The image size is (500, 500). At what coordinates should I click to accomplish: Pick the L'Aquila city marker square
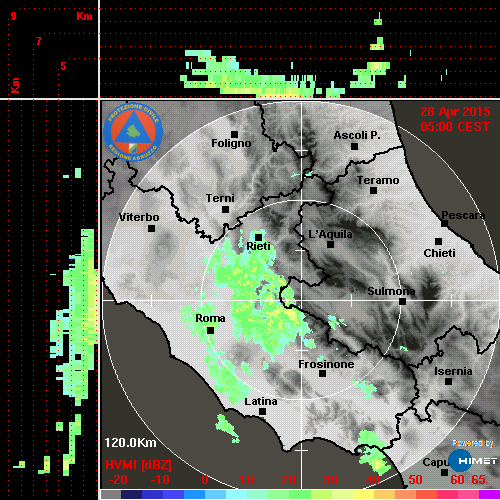[x=330, y=244]
